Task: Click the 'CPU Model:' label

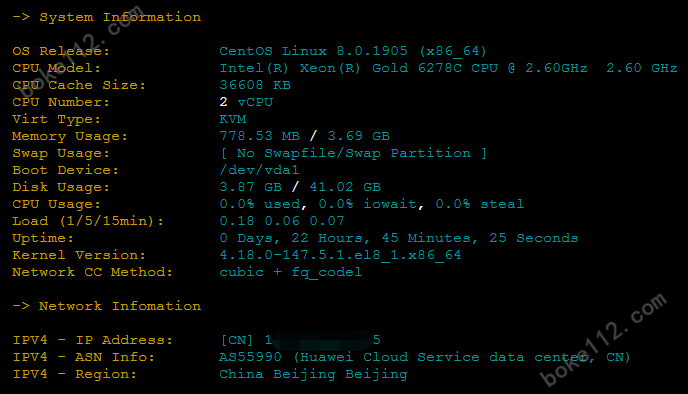Action: coord(56,68)
